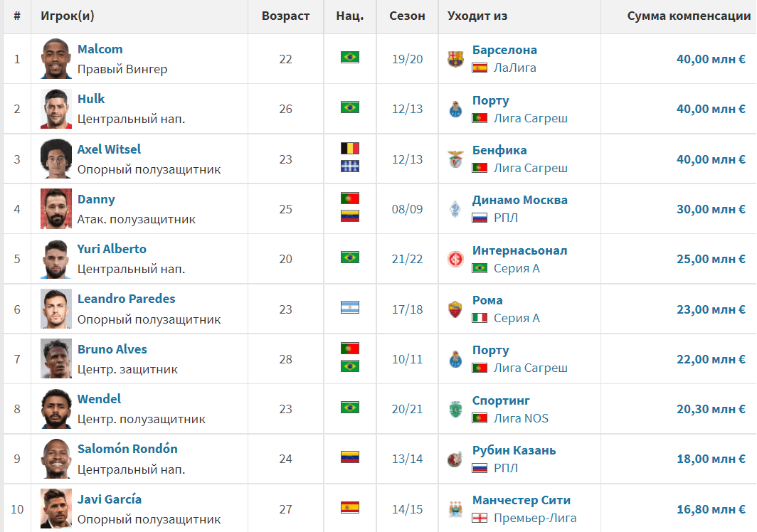The width and height of the screenshot is (757, 532).
Task: Sort by Возраст column header
Action: point(285,16)
